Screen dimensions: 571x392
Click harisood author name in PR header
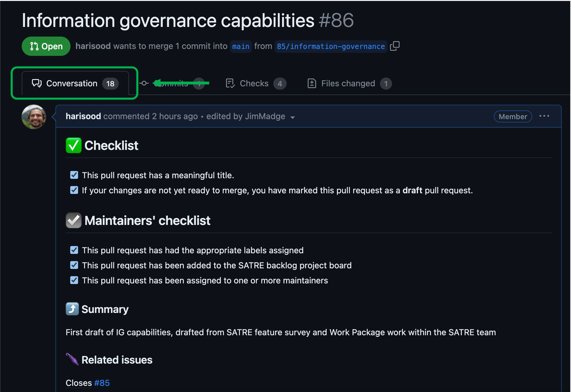click(x=93, y=46)
